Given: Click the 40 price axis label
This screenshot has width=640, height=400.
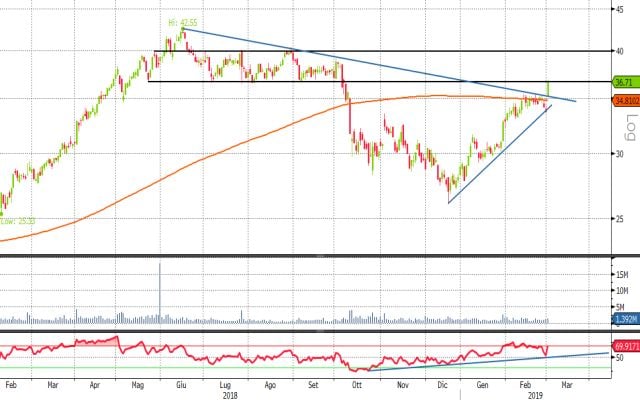Looking at the screenshot, I should coord(619,51).
